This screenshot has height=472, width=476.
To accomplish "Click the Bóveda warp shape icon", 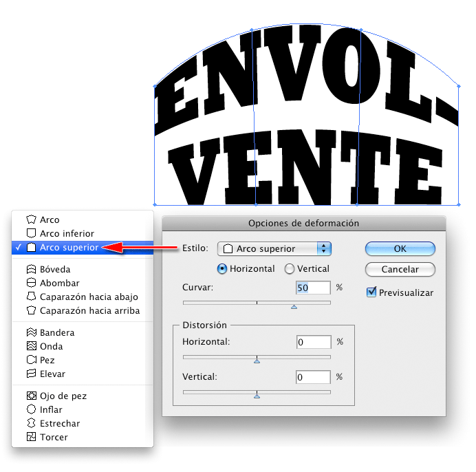I will pyautogui.click(x=31, y=269).
